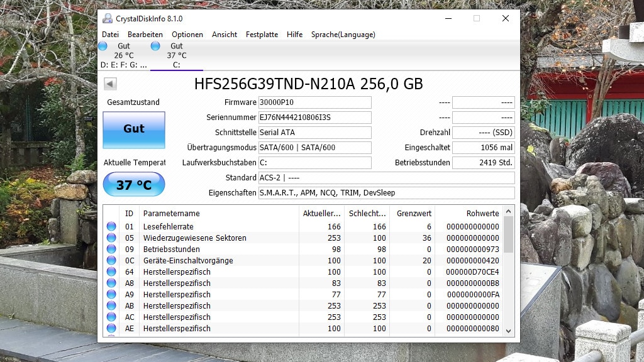Click raw value 0000000000B8

[473, 283]
